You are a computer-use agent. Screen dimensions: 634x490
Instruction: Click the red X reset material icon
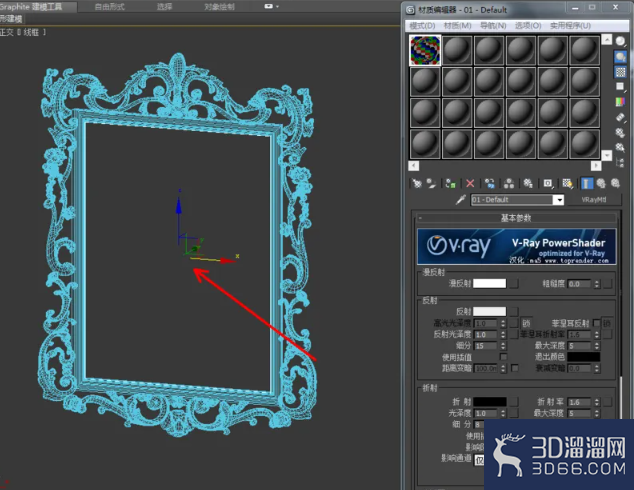[470, 184]
